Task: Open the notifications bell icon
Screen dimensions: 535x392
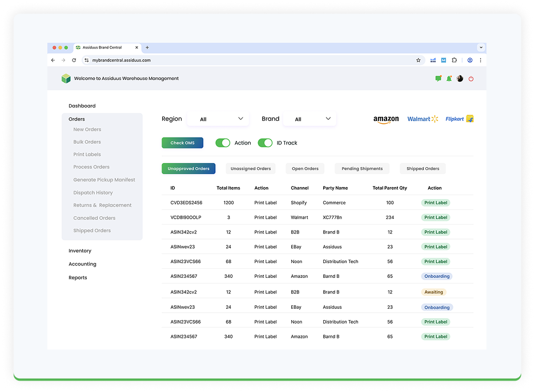Action: [449, 78]
